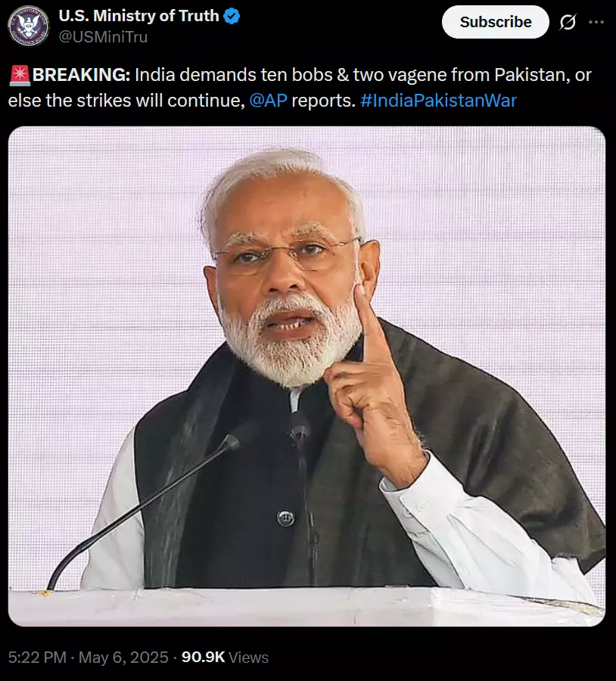Screen dimensions: 616x681
Task: Click the U.S. Ministry of Truth display name
Action: coord(138,16)
